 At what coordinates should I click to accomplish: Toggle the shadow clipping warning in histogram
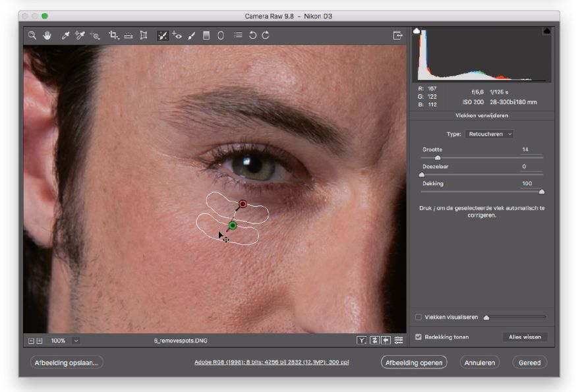point(417,31)
